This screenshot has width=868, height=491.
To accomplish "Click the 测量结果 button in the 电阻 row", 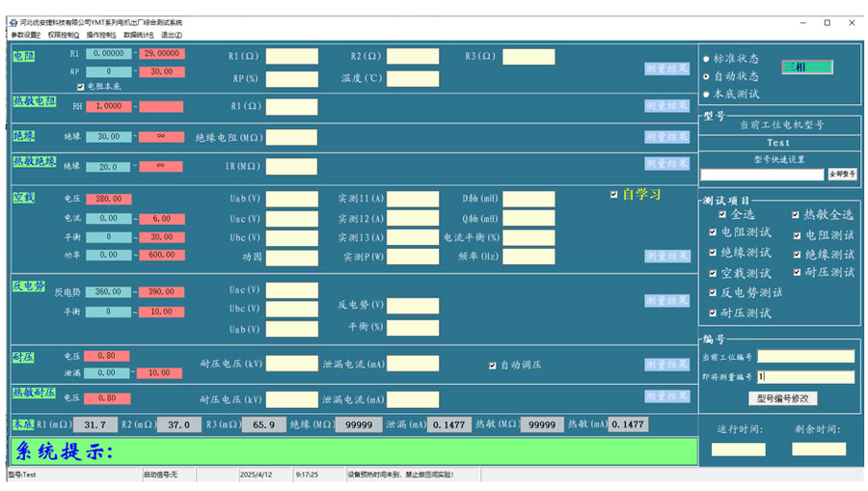I will click(x=666, y=68).
